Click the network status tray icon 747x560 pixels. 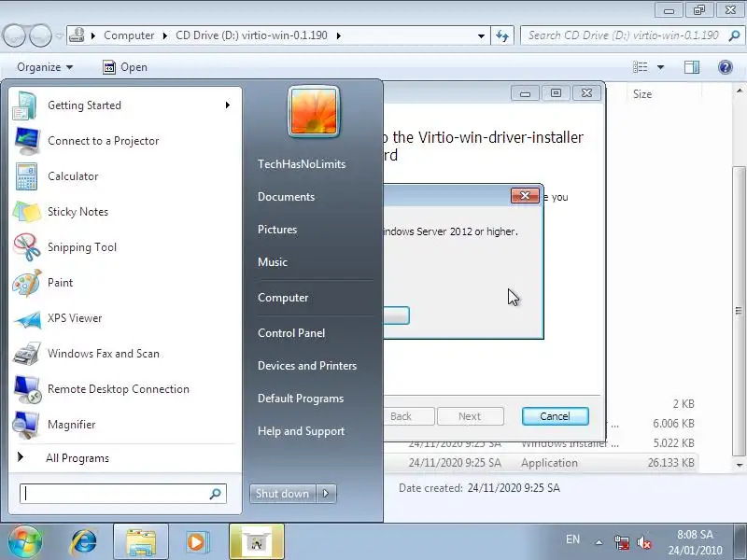[x=622, y=542]
